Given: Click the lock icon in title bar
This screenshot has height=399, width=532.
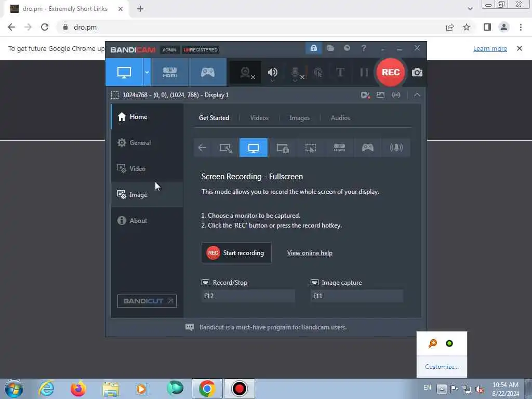Looking at the screenshot, I should [313, 48].
